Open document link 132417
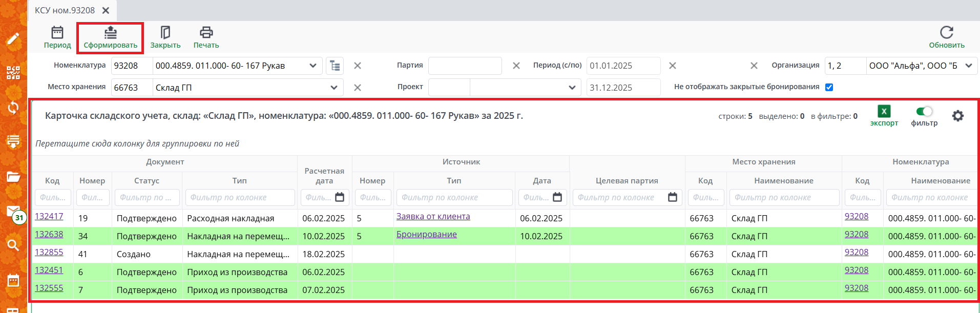980x313 pixels. 49,216
